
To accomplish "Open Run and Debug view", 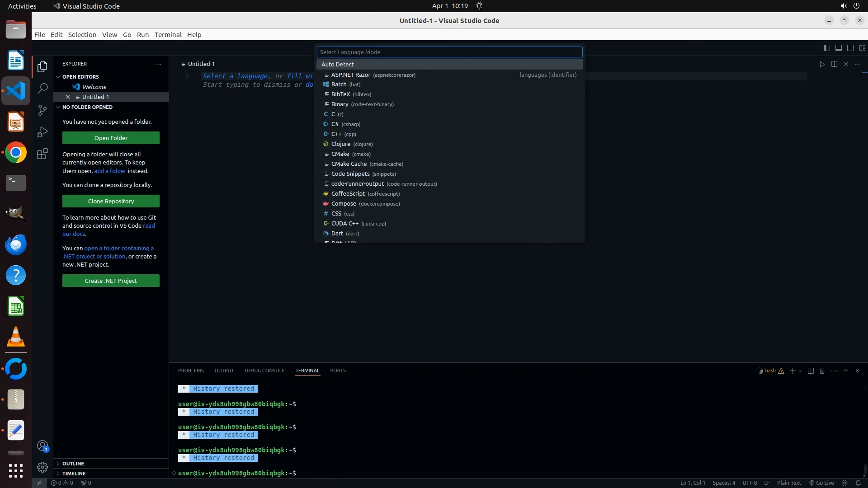I will click(x=42, y=132).
